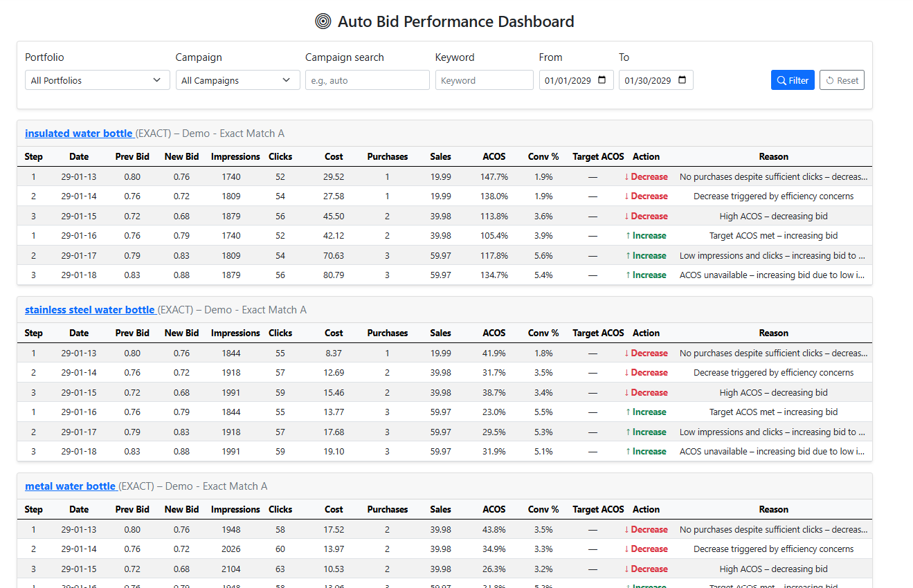Expand the Portfolio dropdown

click(97, 80)
